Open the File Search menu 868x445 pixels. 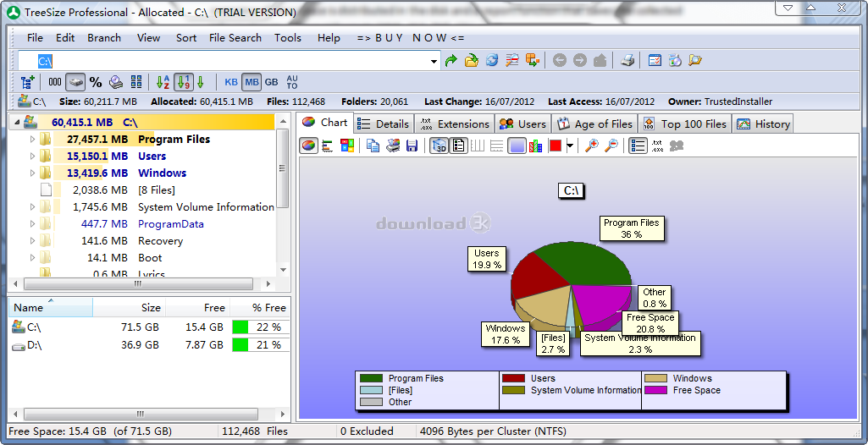[x=235, y=37]
